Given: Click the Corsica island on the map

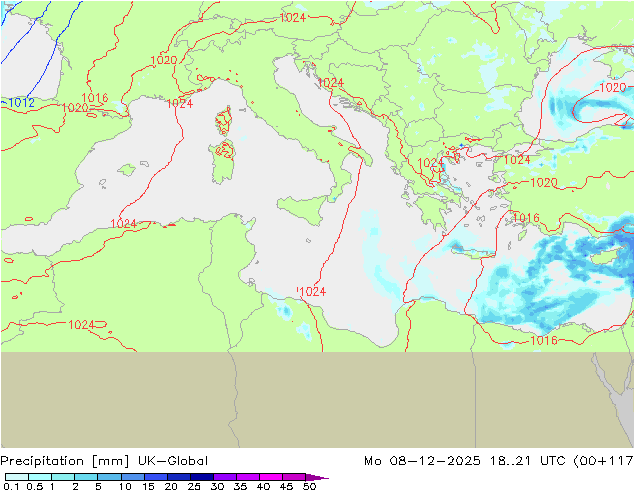Looking at the screenshot, I should [224, 120].
